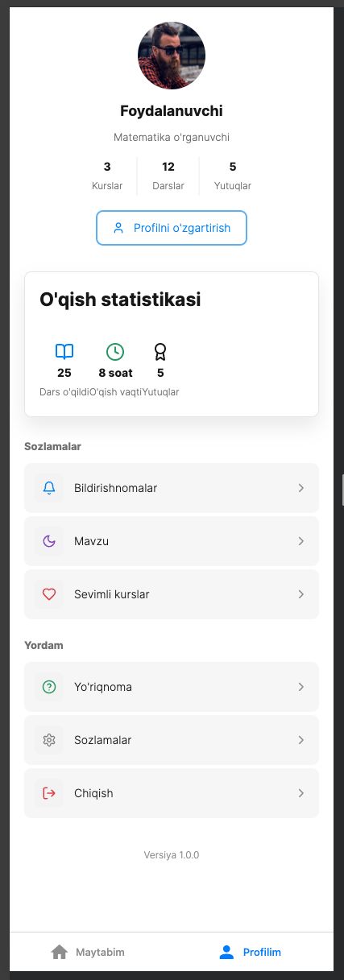Click the red heart icon for Sevimli kurslar
The width and height of the screenshot is (344, 980).
click(49, 594)
